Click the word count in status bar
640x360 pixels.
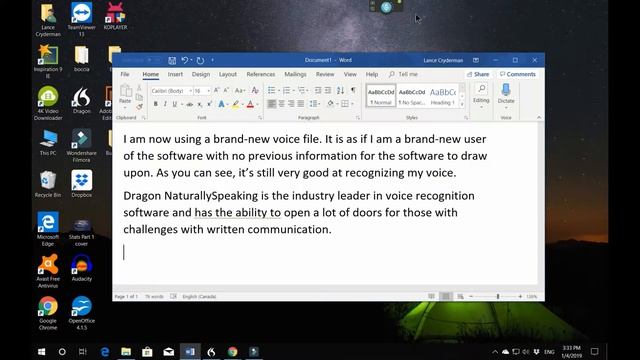click(154, 296)
